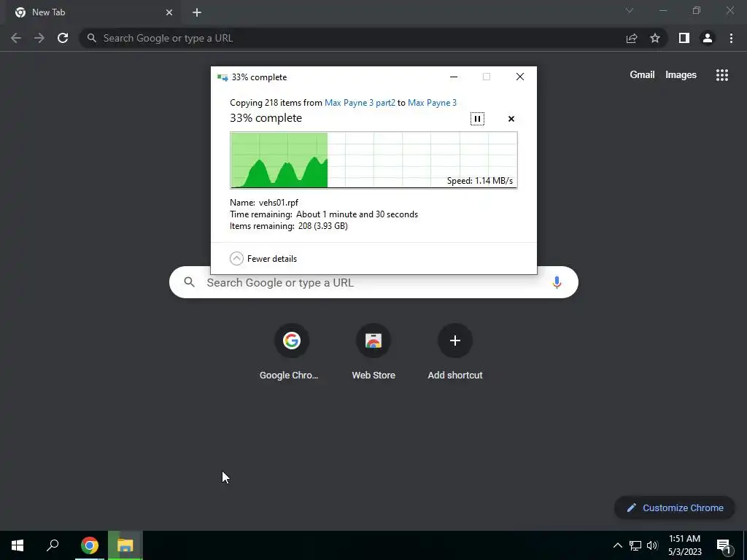Share this page icon in address bar
The height and width of the screenshot is (560, 747).
coord(632,38)
